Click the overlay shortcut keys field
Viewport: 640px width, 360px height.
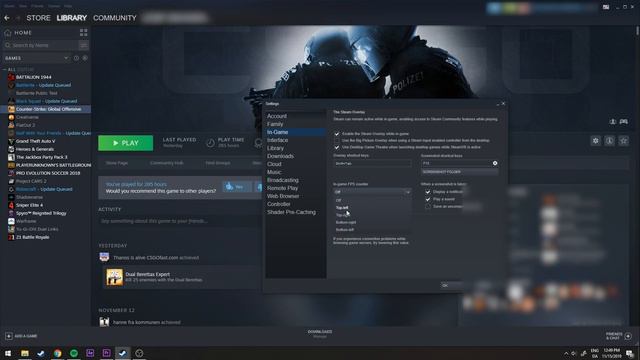pyautogui.click(x=372, y=163)
